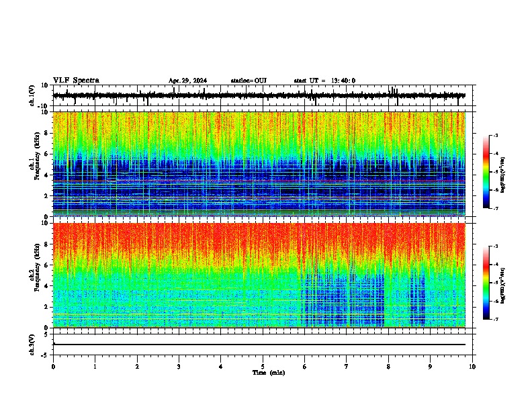
Task: Click the ch.1 "Frequency (kHz)" axis label
Action: point(36,156)
